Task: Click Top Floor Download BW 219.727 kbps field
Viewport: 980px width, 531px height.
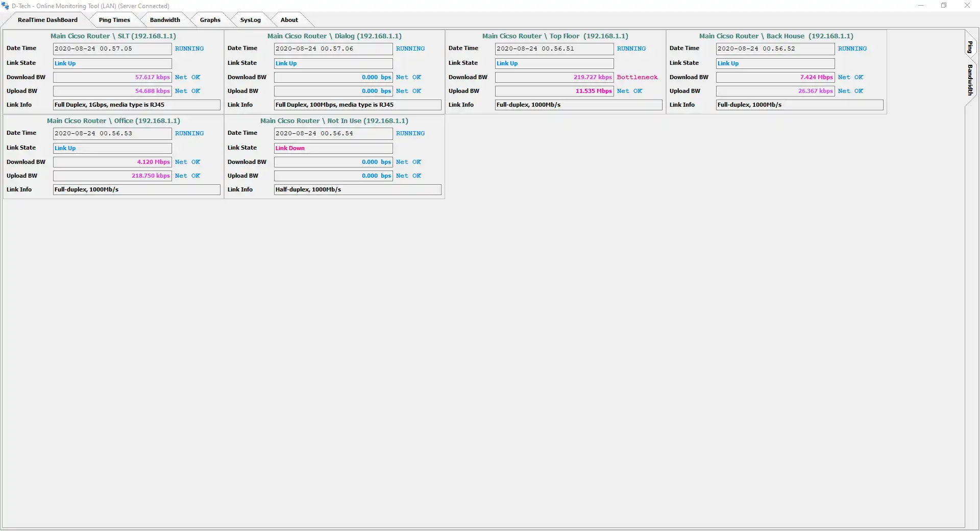Action: click(554, 77)
